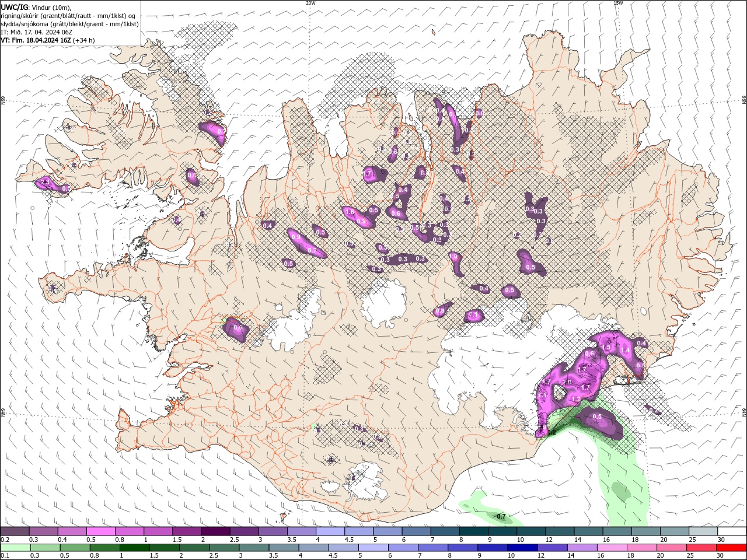Screen dimensions: 747x560
Task: Click the "(+34 h)" forecast offset text
Action: 83,40
